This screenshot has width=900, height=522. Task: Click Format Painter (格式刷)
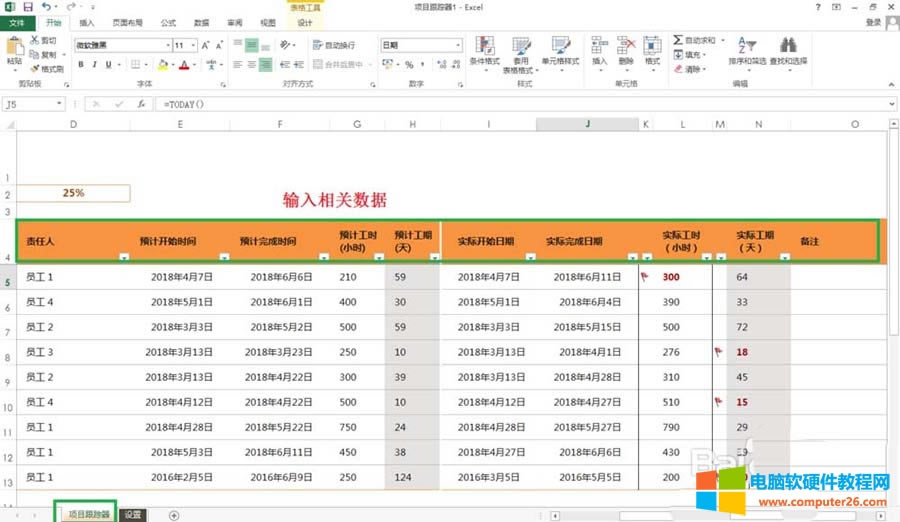tap(35, 69)
